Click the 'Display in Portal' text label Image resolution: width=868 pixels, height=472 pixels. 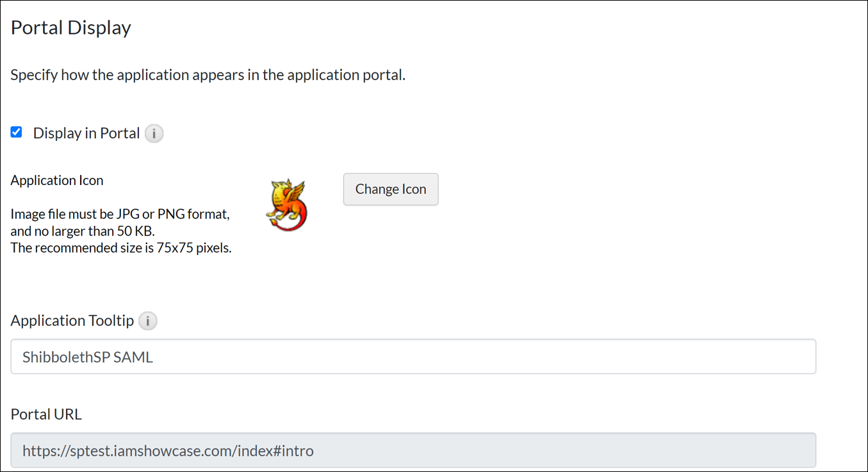point(86,133)
